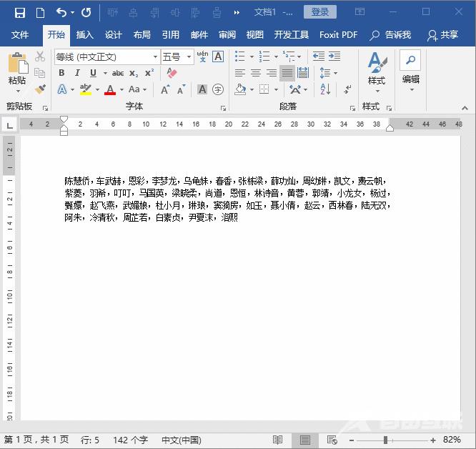Click the tab selector L ruler corner
Screen dimensions: 476x449
point(10,125)
